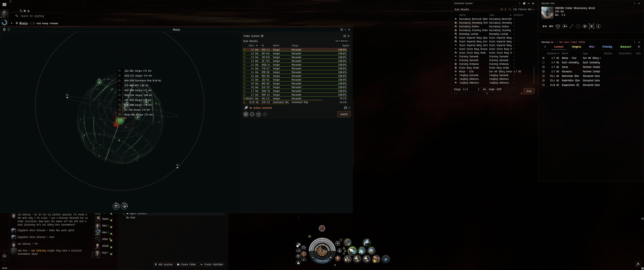Viewport: 644px width, 270px height.
Task: Click the Create Folder button
Action: pos(186,265)
